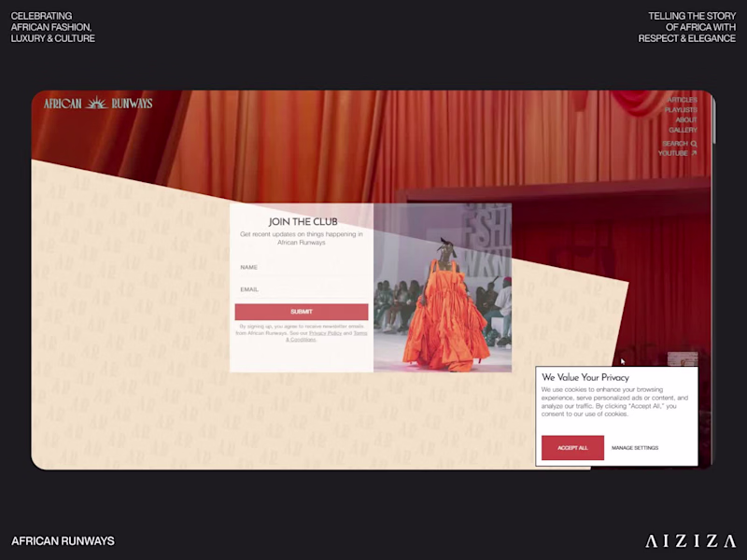The width and height of the screenshot is (747, 560).
Task: Go to the About page
Action: (x=686, y=119)
